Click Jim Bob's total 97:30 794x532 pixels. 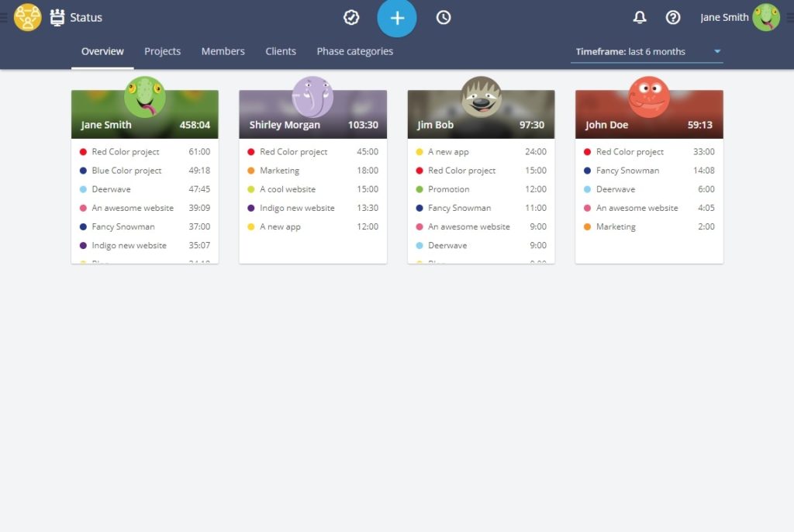[x=532, y=125]
